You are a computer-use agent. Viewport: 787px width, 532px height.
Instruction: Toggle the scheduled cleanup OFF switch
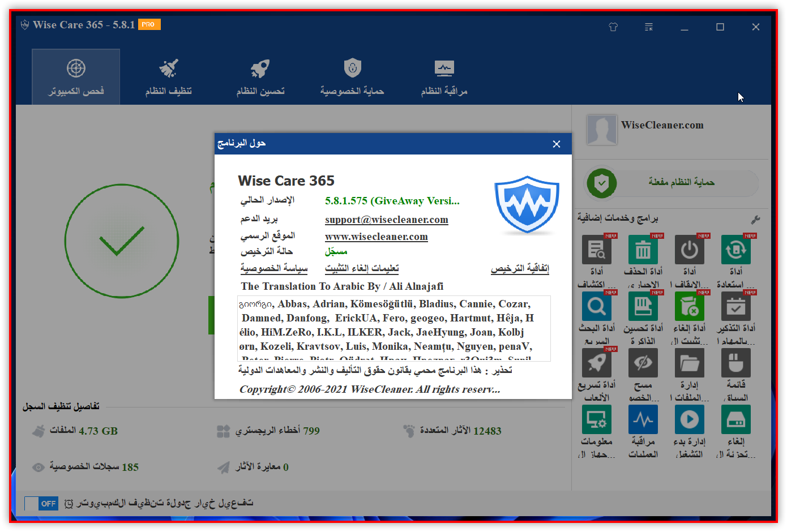coord(42,504)
